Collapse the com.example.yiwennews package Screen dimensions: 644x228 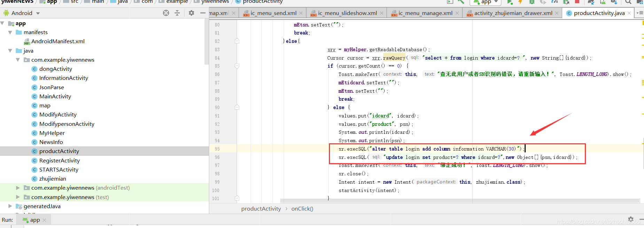tap(18, 60)
